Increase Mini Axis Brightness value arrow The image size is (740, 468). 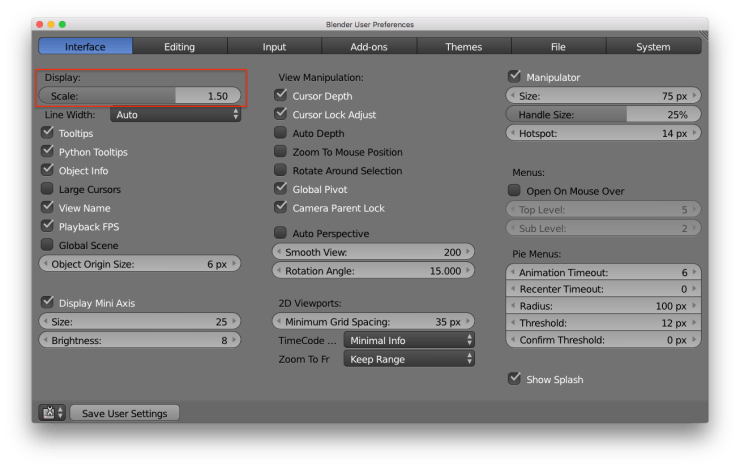pos(234,340)
